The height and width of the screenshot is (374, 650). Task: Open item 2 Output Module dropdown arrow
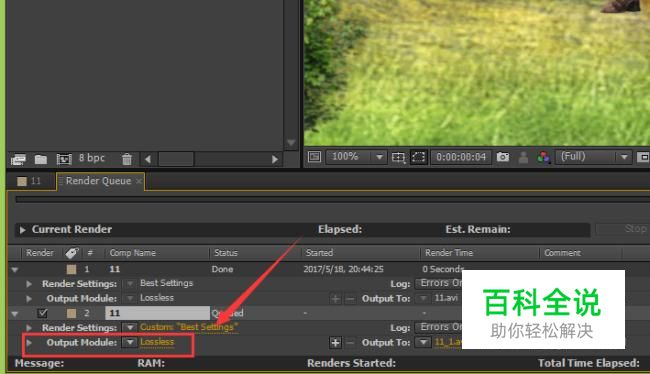tap(130, 342)
